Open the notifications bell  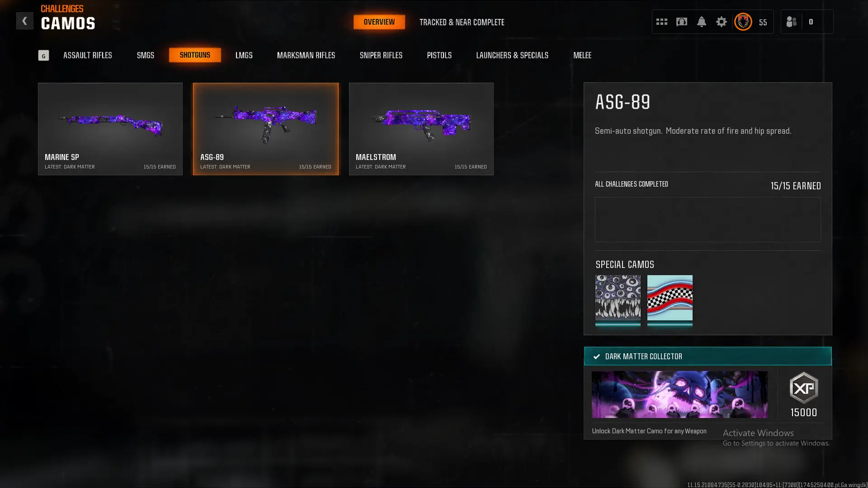tap(701, 22)
